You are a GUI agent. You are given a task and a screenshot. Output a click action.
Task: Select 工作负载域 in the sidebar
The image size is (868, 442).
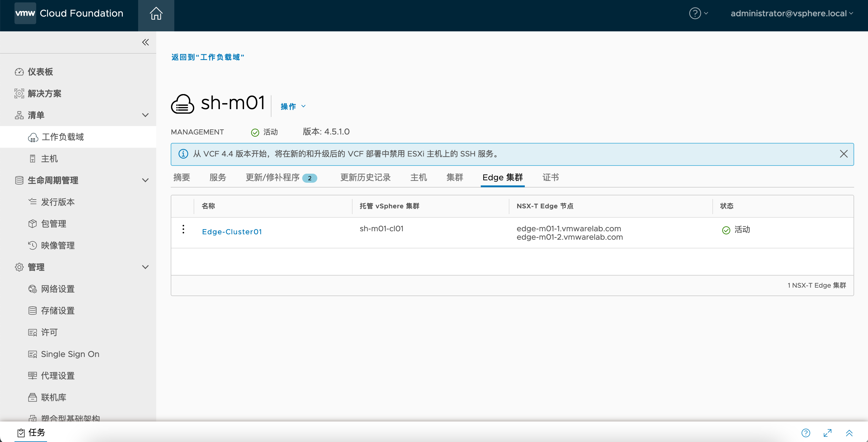pos(63,137)
